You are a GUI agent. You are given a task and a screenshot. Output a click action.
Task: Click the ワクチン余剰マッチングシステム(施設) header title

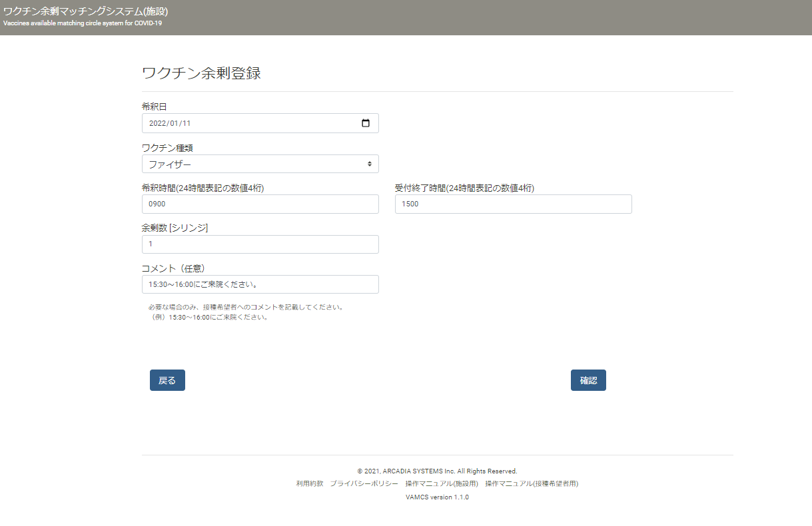point(85,11)
